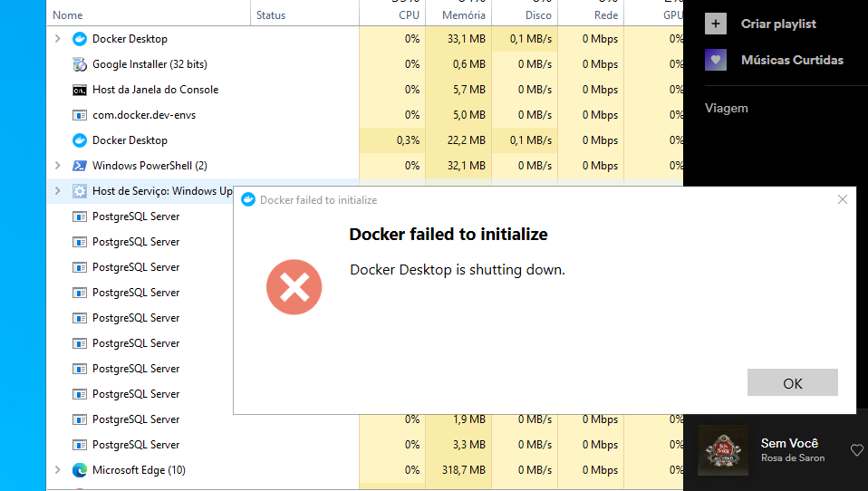Select the Google Installer (32 bits) icon
Screen dimensions: 868x491
pos(80,64)
